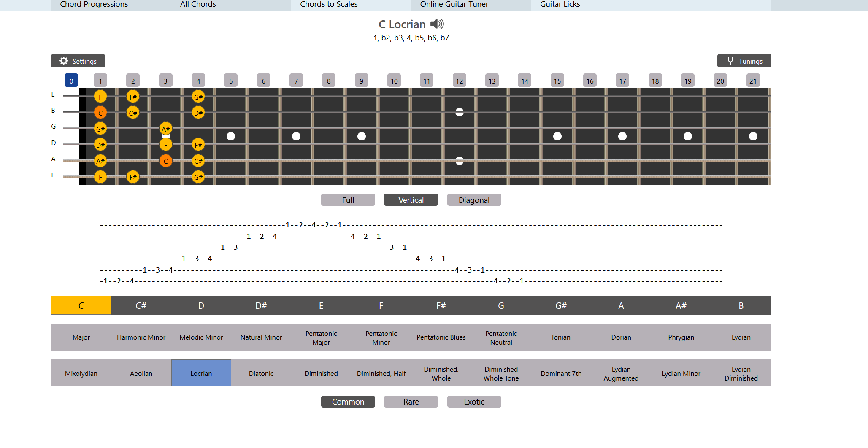Select root note E
Viewport: 868px width, 448px height.
tap(321, 305)
